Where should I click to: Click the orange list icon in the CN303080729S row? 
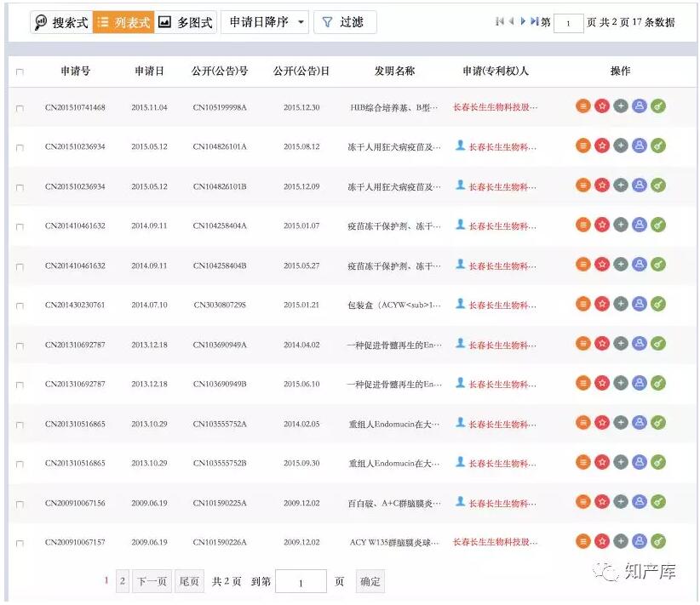pyautogui.click(x=583, y=304)
